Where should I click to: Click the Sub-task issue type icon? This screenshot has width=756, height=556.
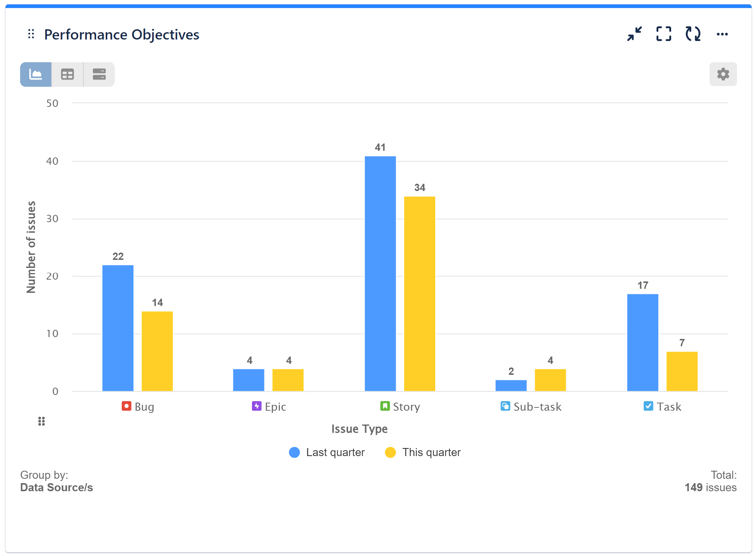click(x=505, y=406)
